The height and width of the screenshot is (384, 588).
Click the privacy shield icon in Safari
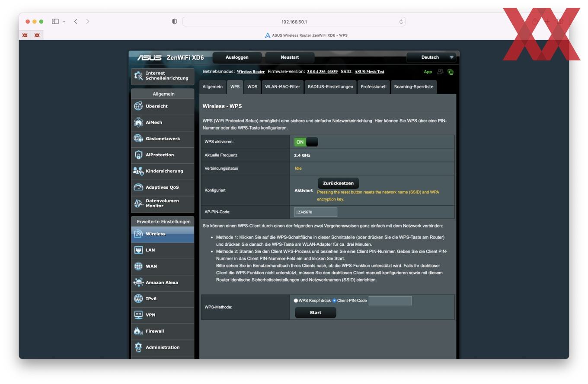pos(174,22)
